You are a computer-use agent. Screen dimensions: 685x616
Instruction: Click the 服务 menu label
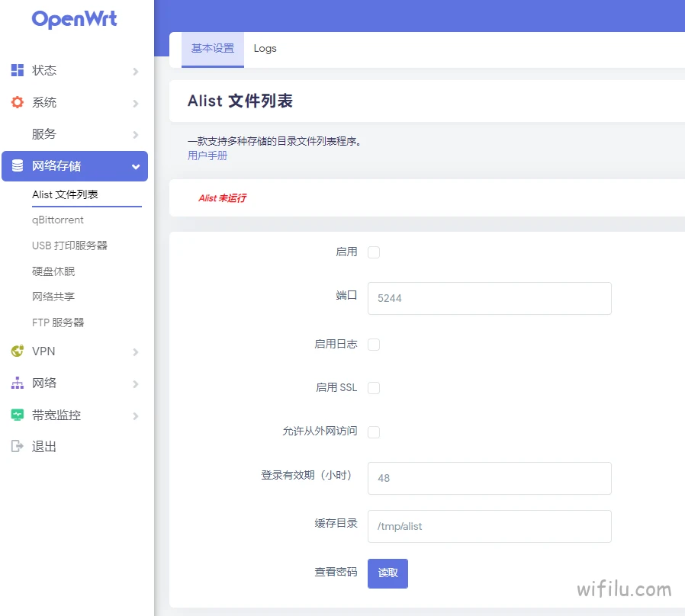(44, 133)
